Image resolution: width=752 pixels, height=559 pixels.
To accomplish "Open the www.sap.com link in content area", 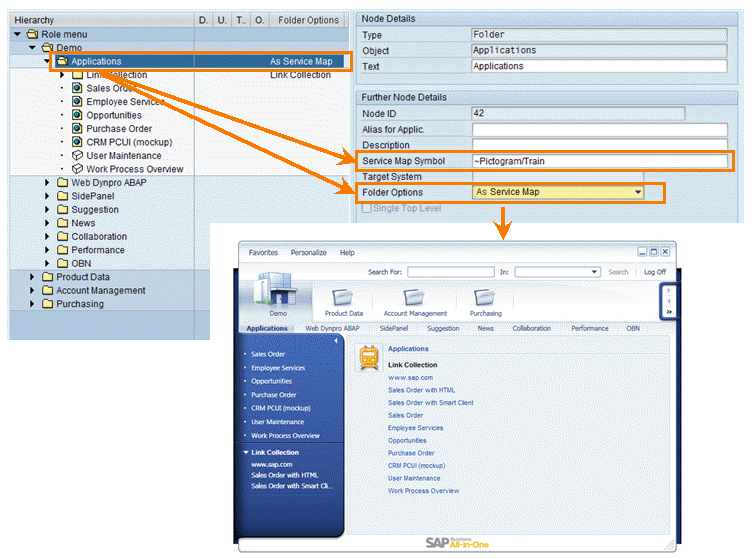I will 411,377.
